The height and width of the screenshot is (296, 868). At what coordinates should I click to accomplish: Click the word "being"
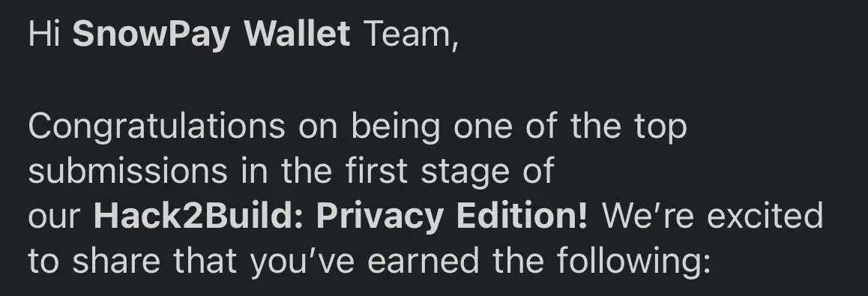pos(396,128)
